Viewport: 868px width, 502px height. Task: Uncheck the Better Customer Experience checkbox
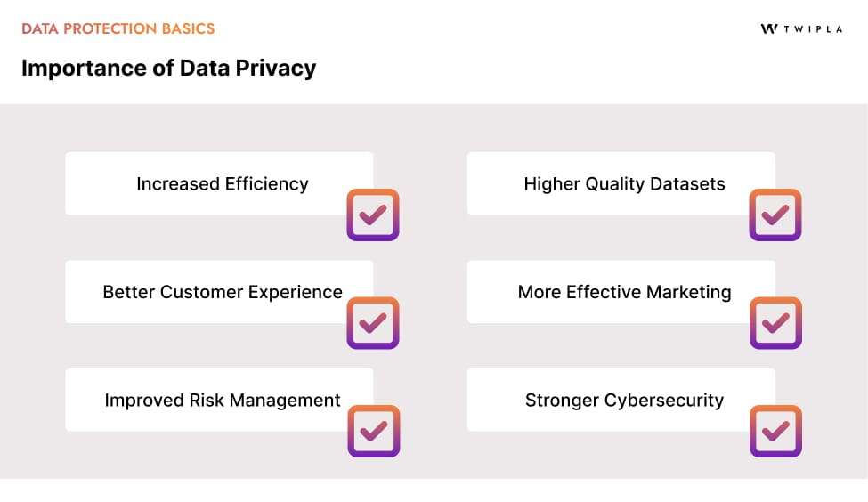coord(373,322)
